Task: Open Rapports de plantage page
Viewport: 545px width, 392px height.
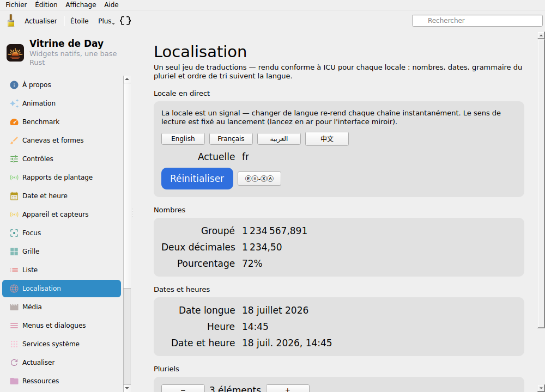Action: 62,177
